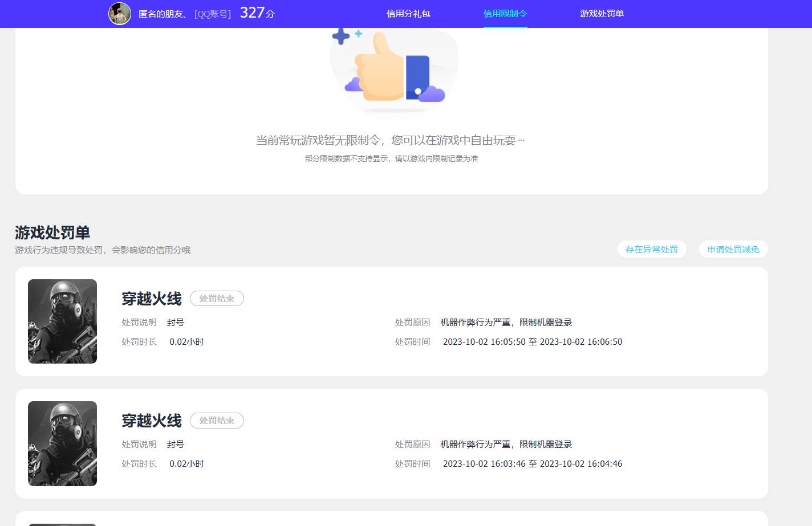
Task: Click the 存在异常处罚 pill control
Action: [x=652, y=249]
